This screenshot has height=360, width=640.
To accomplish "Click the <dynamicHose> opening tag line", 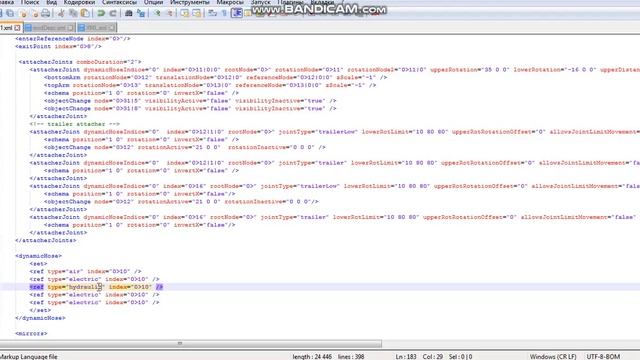I will (x=38, y=256).
